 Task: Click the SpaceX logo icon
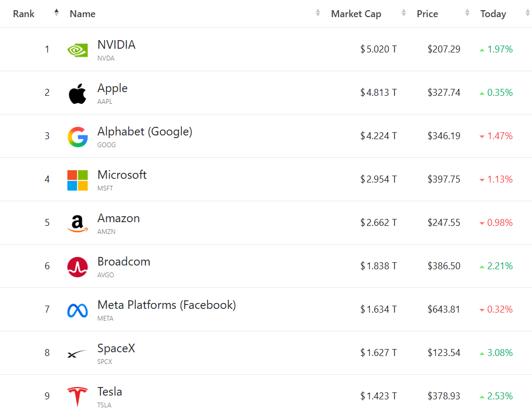click(x=78, y=354)
